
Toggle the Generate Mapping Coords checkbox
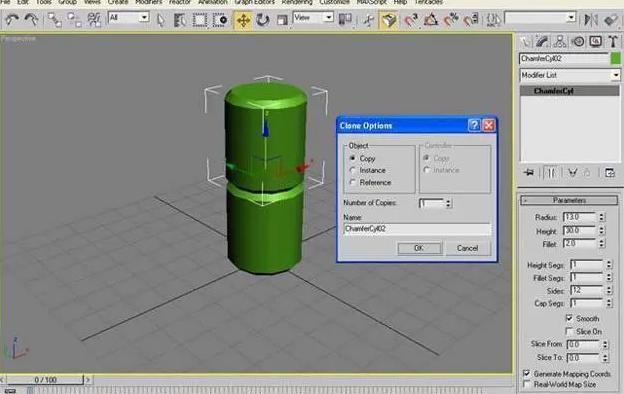click(x=526, y=373)
